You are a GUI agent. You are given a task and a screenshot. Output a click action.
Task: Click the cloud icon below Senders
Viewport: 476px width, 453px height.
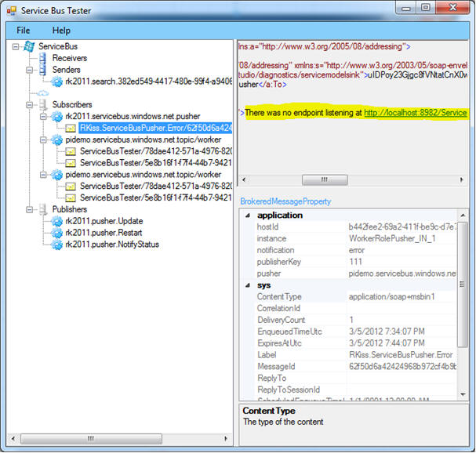[43, 93]
